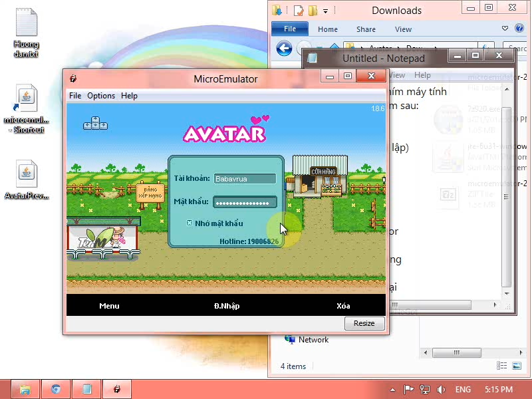Open the View tab in Downloads window
This screenshot has height=399, width=532.
403,29
